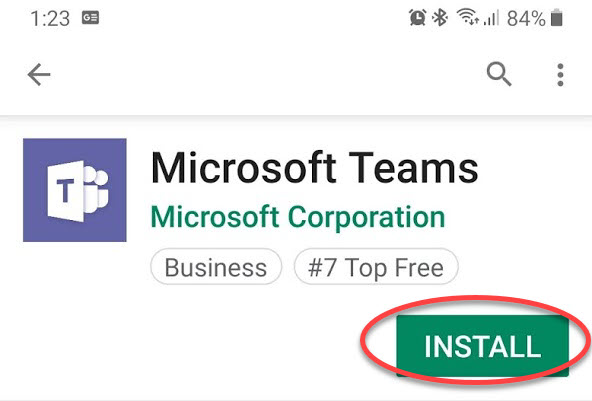Select the Business category chip

pyautogui.click(x=216, y=267)
